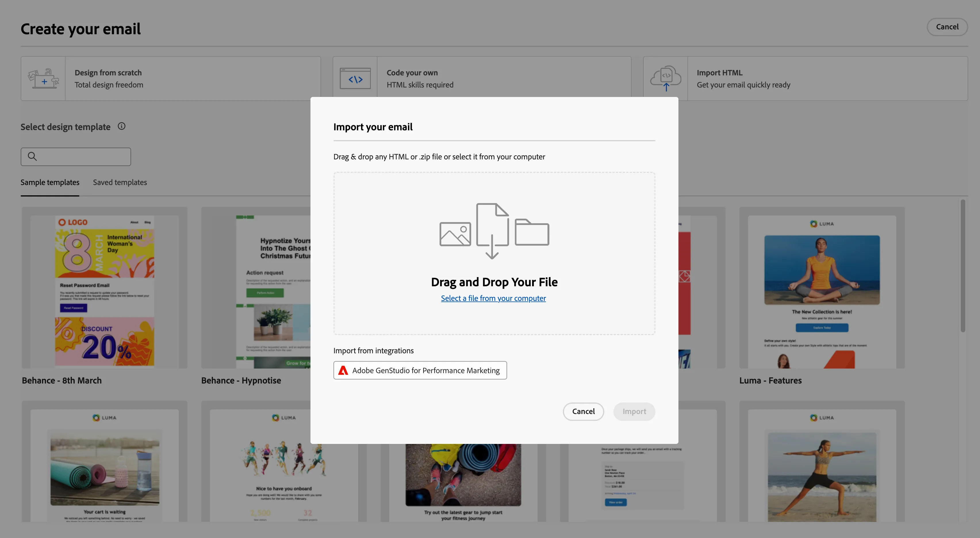Click the info icon beside Select design template
The image size is (980, 538).
coord(121,126)
